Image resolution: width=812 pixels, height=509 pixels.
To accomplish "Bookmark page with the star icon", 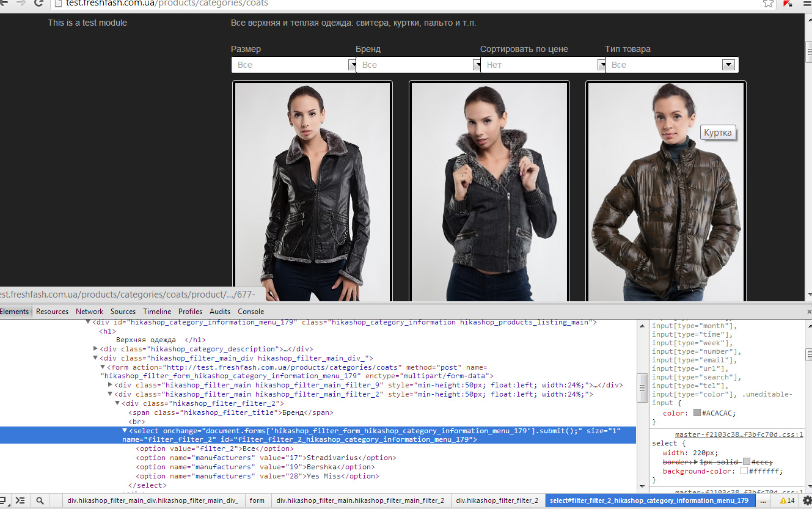I will tap(769, 3).
